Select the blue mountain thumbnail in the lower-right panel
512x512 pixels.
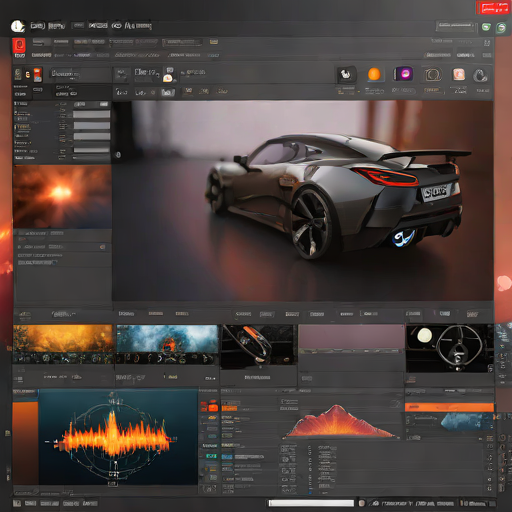(466, 421)
